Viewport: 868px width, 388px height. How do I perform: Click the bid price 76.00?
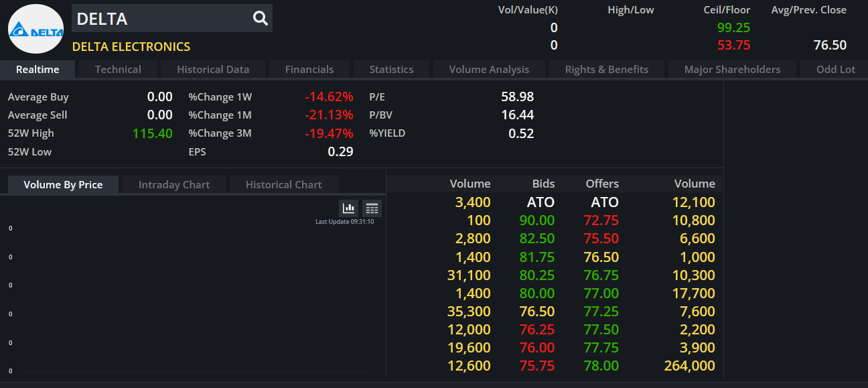pos(538,348)
